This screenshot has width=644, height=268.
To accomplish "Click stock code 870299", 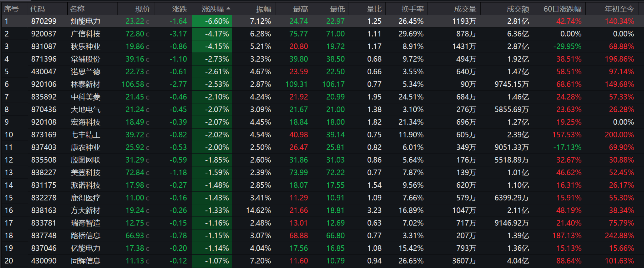I will click(x=44, y=21).
